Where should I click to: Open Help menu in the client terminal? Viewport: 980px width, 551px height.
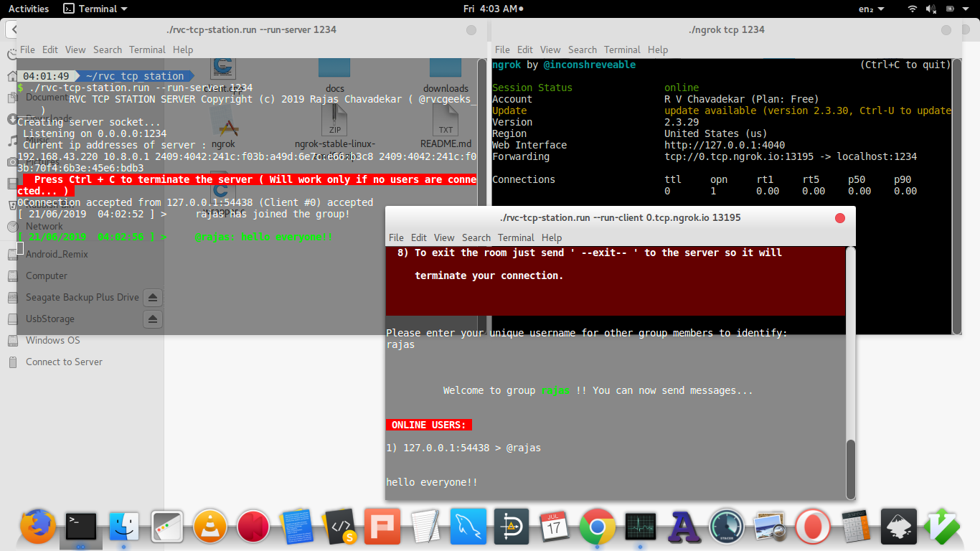(x=552, y=237)
